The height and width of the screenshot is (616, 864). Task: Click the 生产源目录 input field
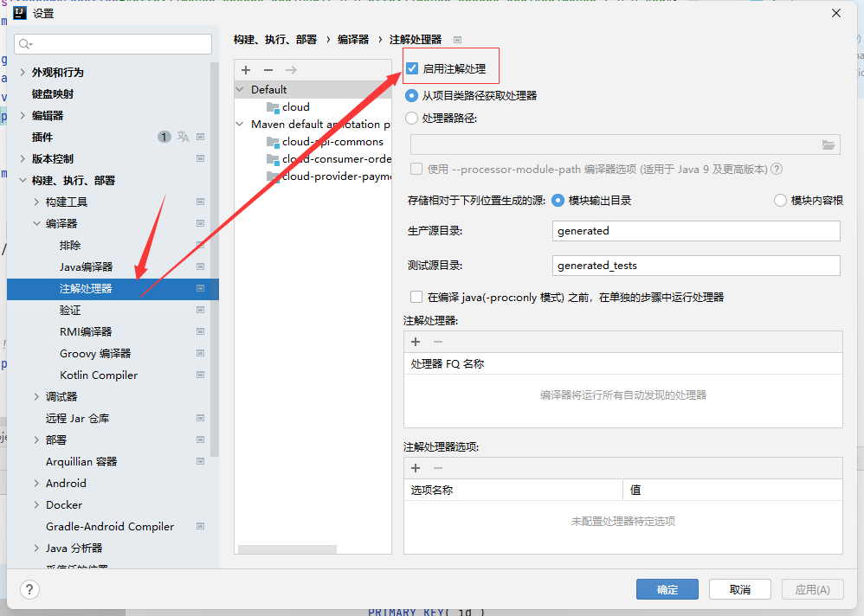(695, 231)
